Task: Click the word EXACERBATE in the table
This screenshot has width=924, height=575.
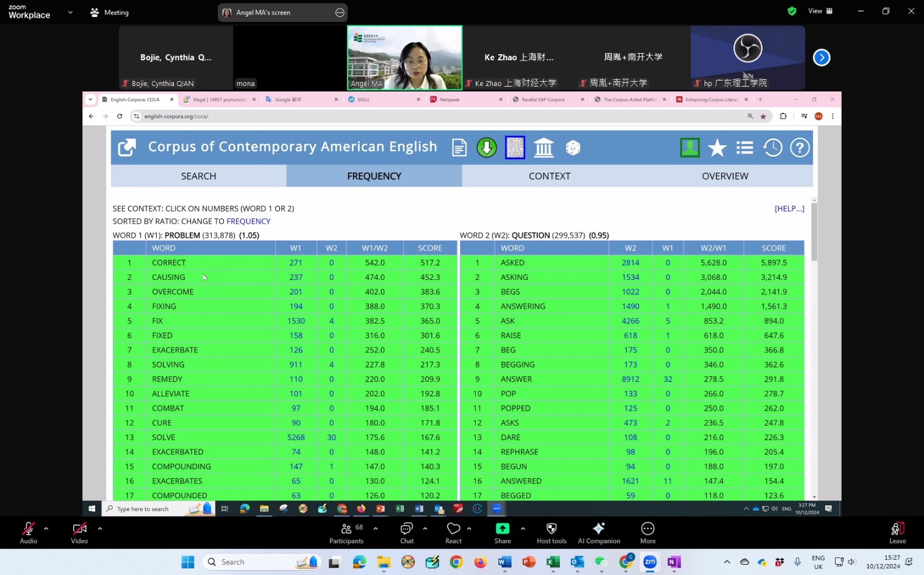Action: (x=175, y=350)
